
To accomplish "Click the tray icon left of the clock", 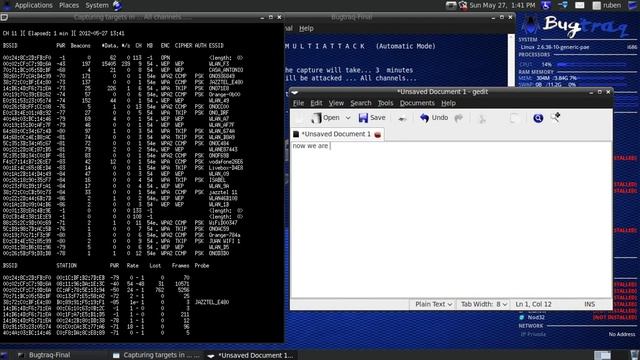I will tap(463, 5).
